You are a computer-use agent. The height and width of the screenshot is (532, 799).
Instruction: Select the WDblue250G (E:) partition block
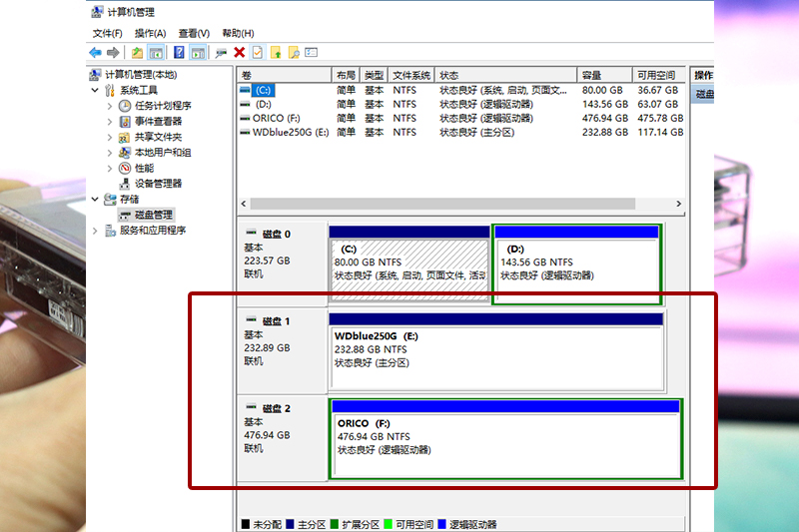496,352
